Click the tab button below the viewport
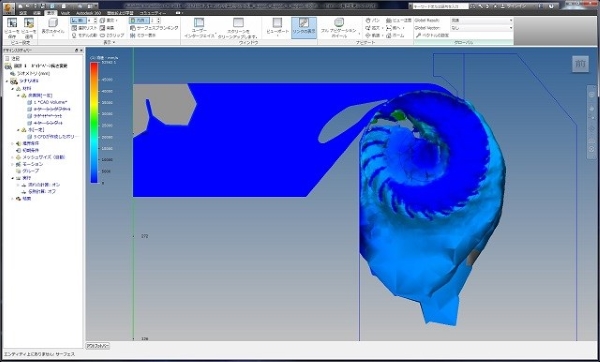 coord(98,346)
